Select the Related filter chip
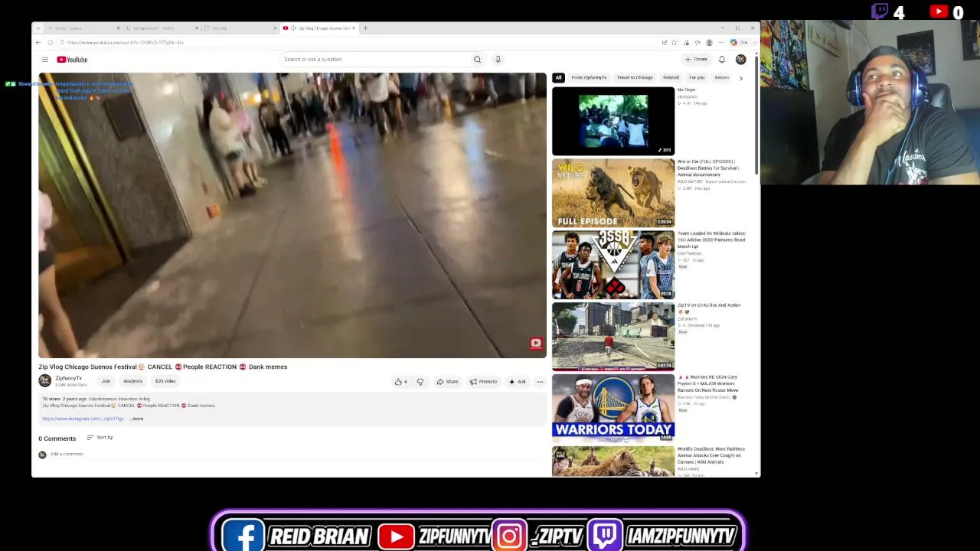980x551 pixels. [x=671, y=78]
